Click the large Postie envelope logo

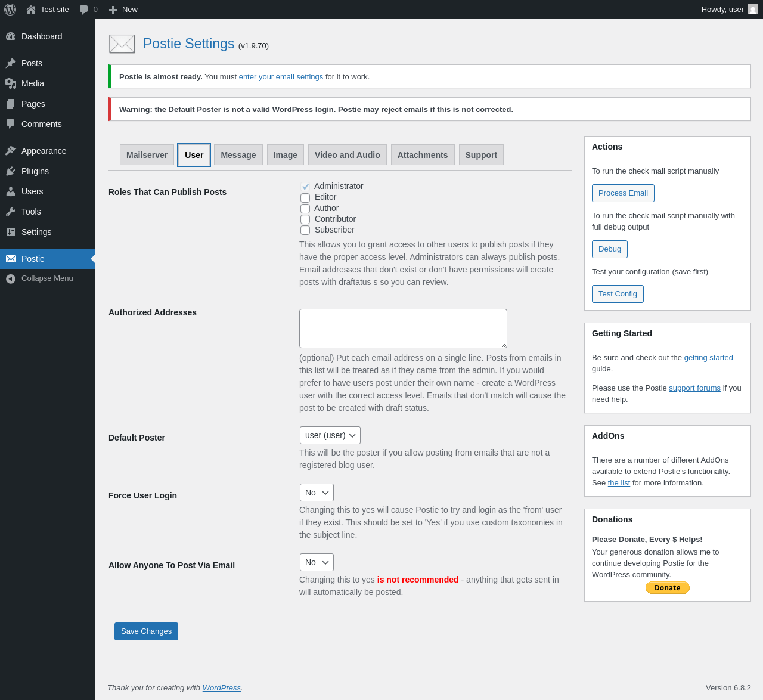click(122, 44)
